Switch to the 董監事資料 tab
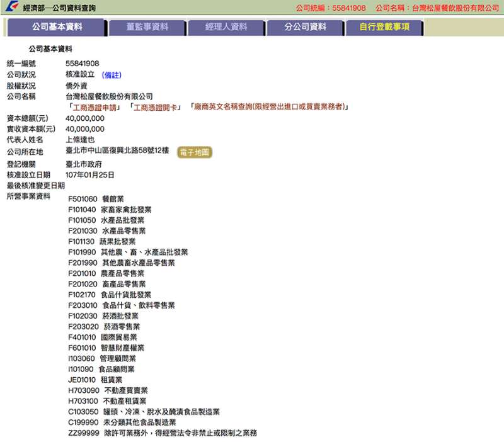The image size is (504, 442). point(147,27)
